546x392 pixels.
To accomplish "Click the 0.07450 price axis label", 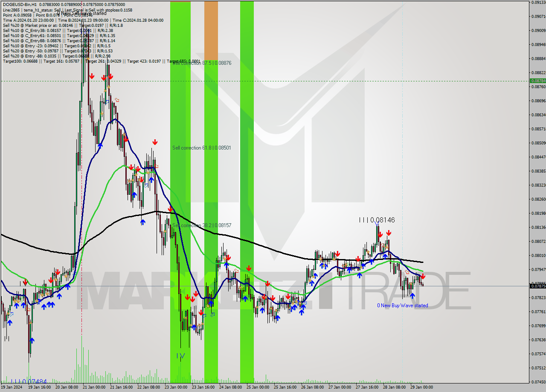I will pos(538,382).
